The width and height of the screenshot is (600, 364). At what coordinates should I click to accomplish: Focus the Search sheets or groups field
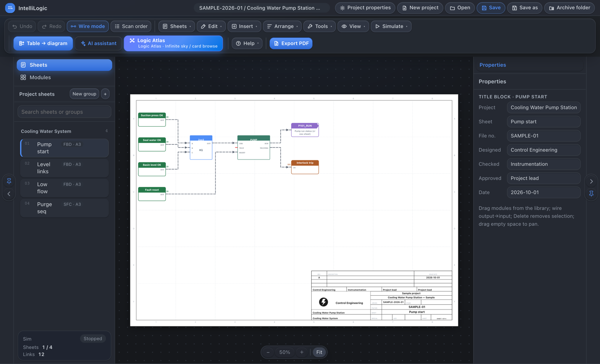64,112
